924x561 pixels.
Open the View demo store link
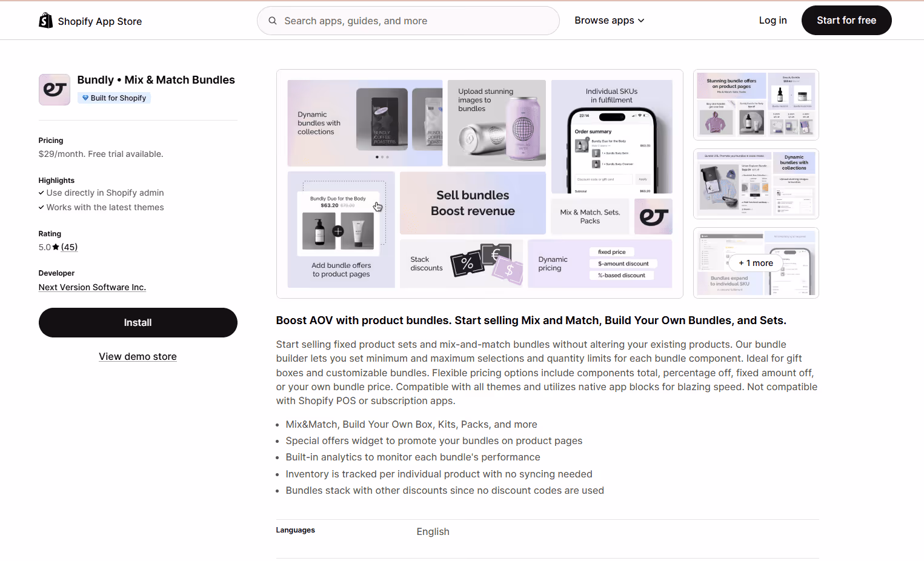pos(138,357)
